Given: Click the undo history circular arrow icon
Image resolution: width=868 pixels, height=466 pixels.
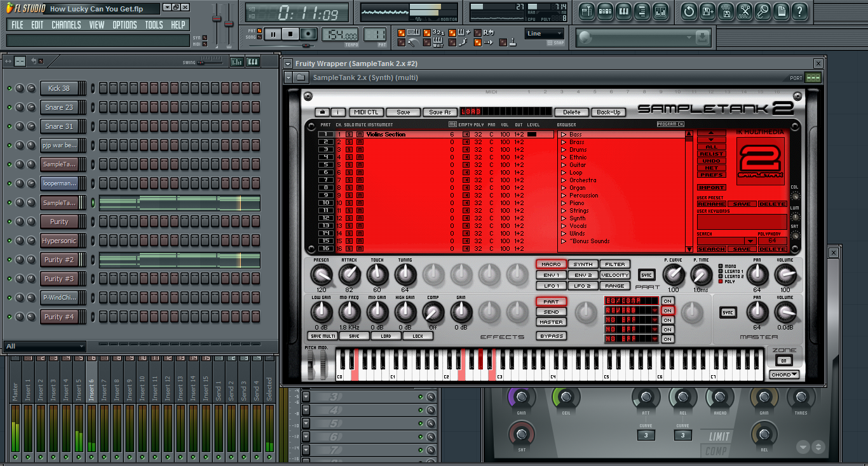Looking at the screenshot, I should [689, 11].
